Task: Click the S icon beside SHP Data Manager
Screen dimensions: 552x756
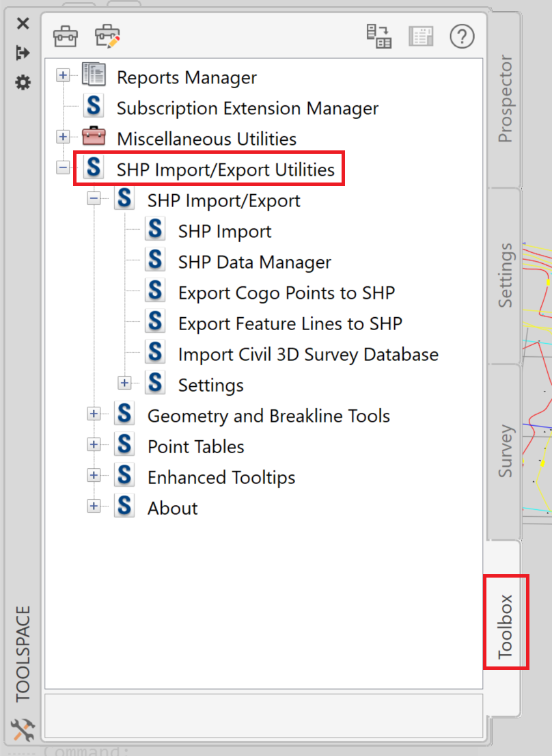Action: point(155,260)
